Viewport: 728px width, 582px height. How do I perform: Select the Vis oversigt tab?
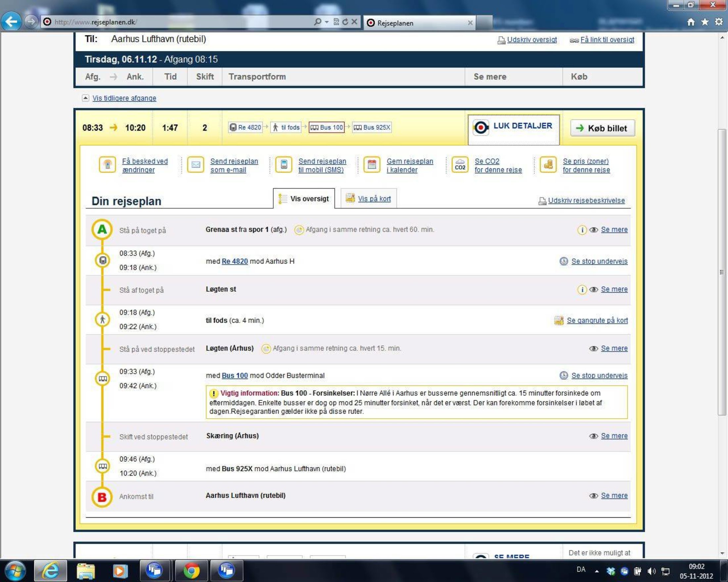tap(304, 199)
